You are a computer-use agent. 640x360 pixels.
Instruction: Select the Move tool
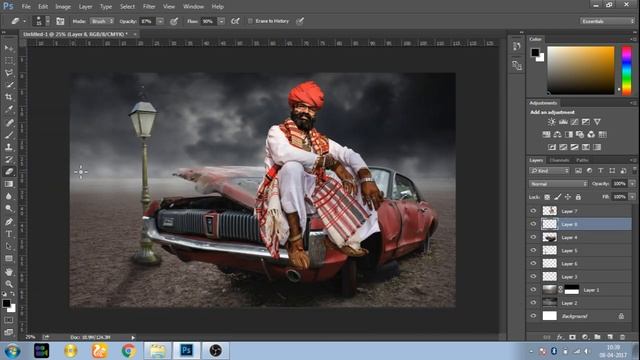(9, 48)
